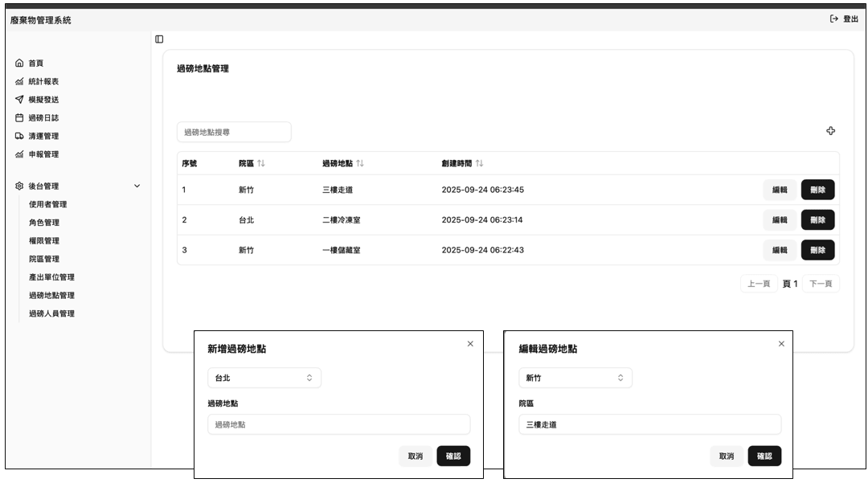Click the 清運管理 truck icon
The image size is (868, 483).
point(19,136)
